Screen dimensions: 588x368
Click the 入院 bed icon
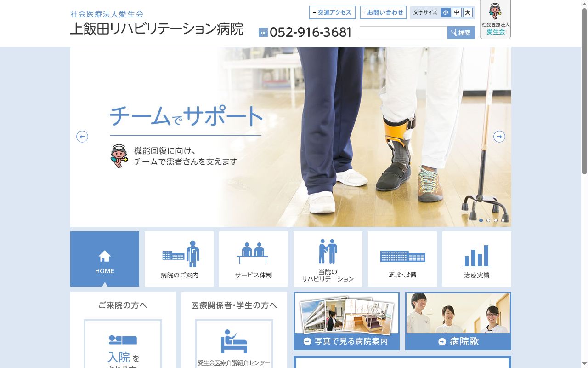coord(123,340)
